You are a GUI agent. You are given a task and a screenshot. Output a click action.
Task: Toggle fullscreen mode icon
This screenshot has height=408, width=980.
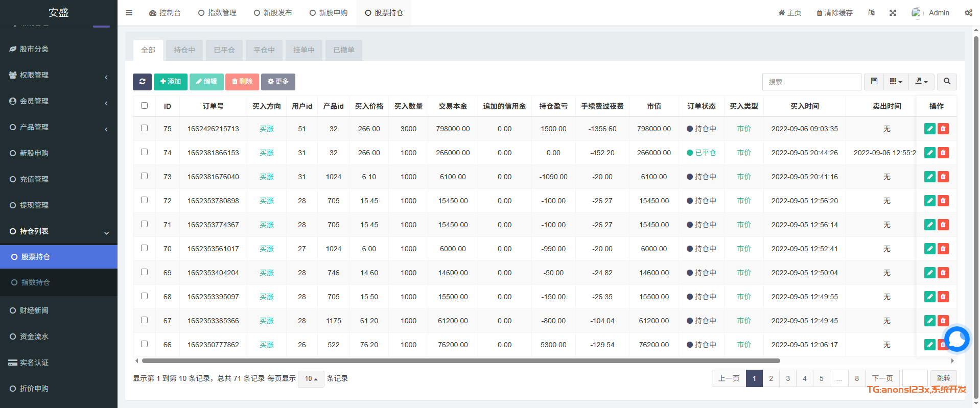click(893, 13)
